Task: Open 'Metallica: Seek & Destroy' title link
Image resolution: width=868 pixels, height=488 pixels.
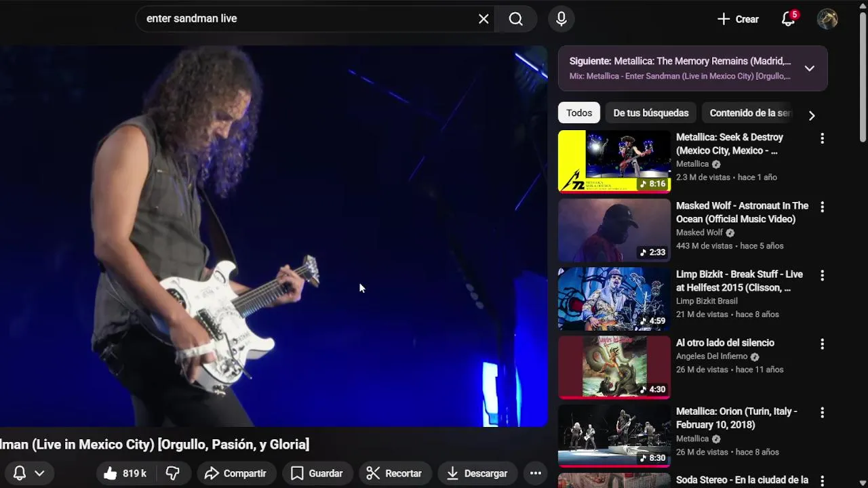Action: click(x=730, y=144)
